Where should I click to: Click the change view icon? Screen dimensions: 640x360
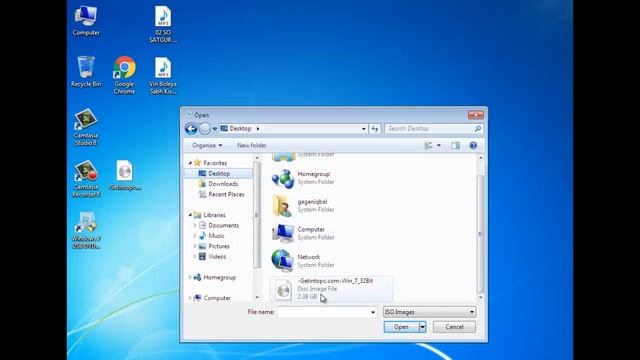coord(428,145)
